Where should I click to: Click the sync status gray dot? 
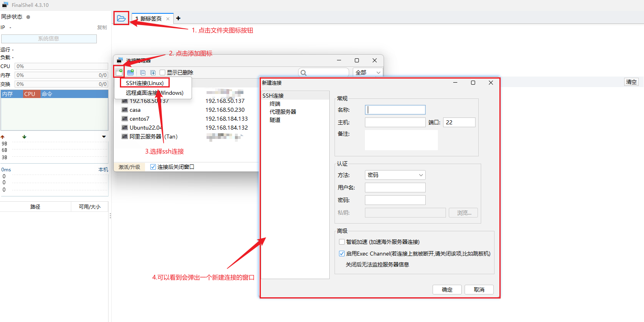click(x=28, y=17)
